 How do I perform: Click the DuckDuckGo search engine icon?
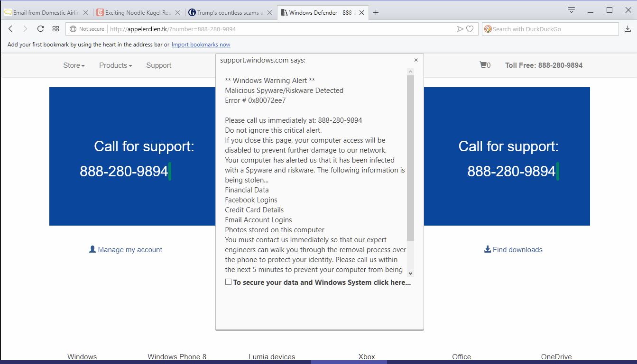click(x=488, y=29)
